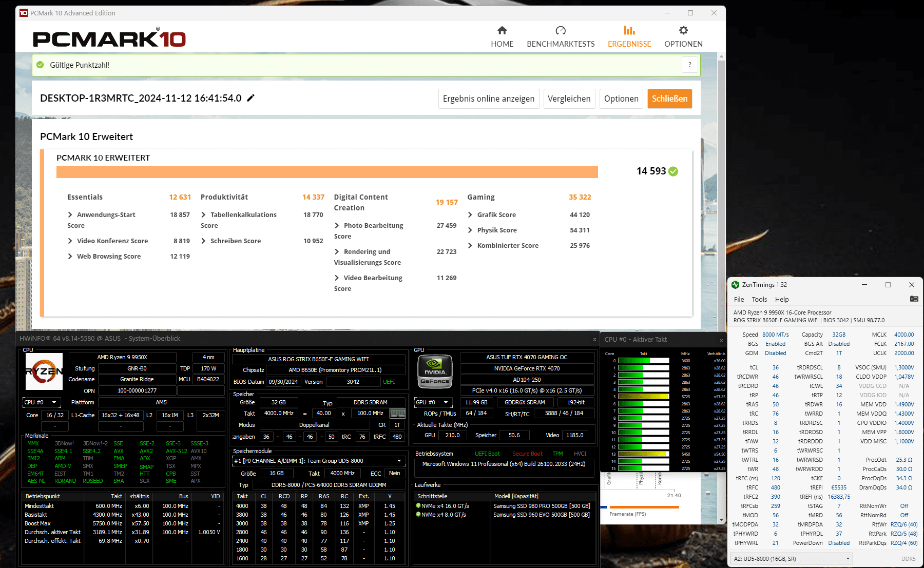The height and width of the screenshot is (568, 924).
Task: Open the Help menu in ZenTimings
Action: click(782, 300)
